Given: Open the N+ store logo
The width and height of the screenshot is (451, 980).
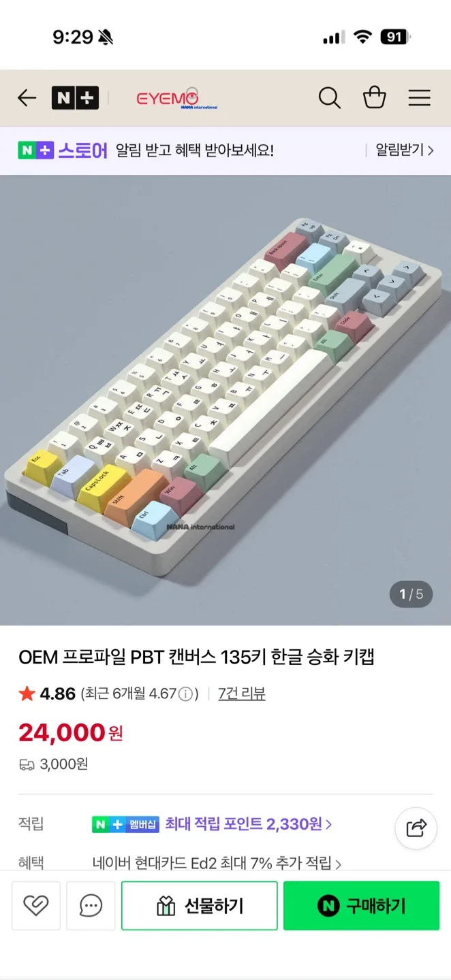Looking at the screenshot, I should click(75, 98).
